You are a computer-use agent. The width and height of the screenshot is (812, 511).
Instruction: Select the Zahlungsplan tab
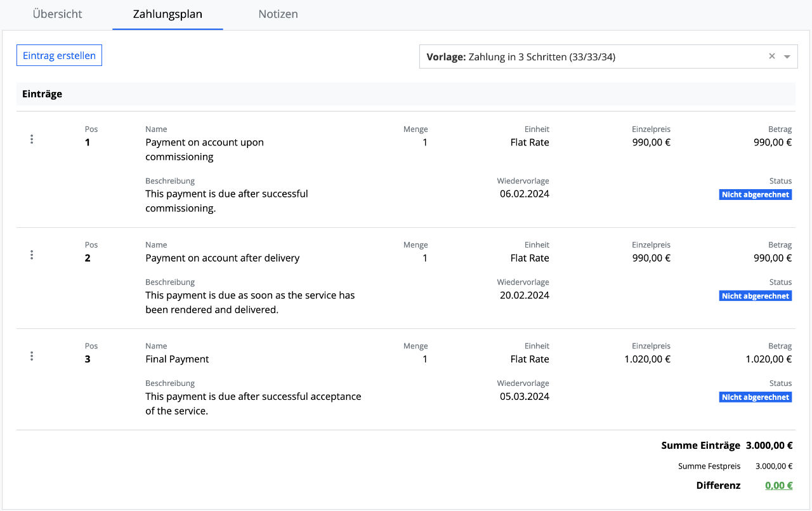click(167, 14)
